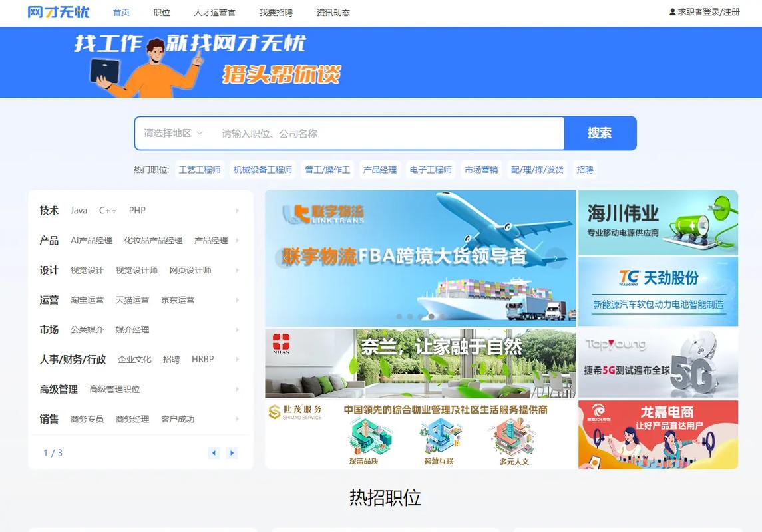
Task: Open the 我要招聘 navigation tab
Action: (276, 13)
